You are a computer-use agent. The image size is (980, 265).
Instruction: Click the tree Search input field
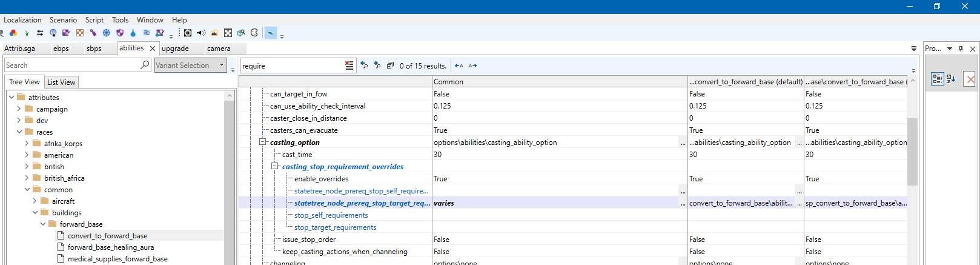[x=71, y=65]
